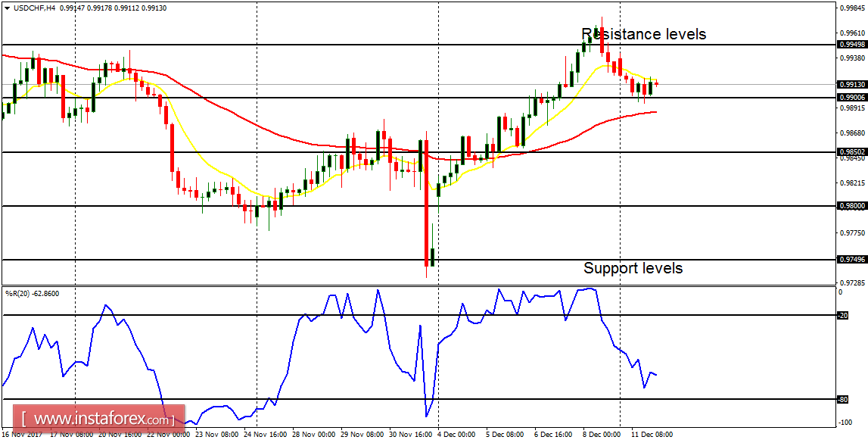Click the Support levels text label

point(633,268)
